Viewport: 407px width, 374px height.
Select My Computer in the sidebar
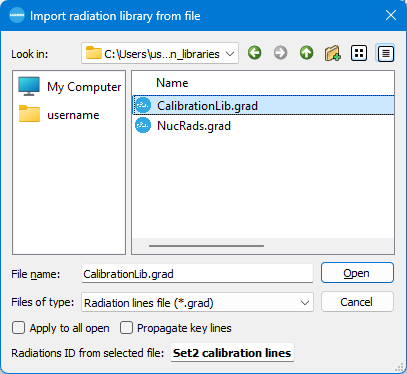point(70,87)
